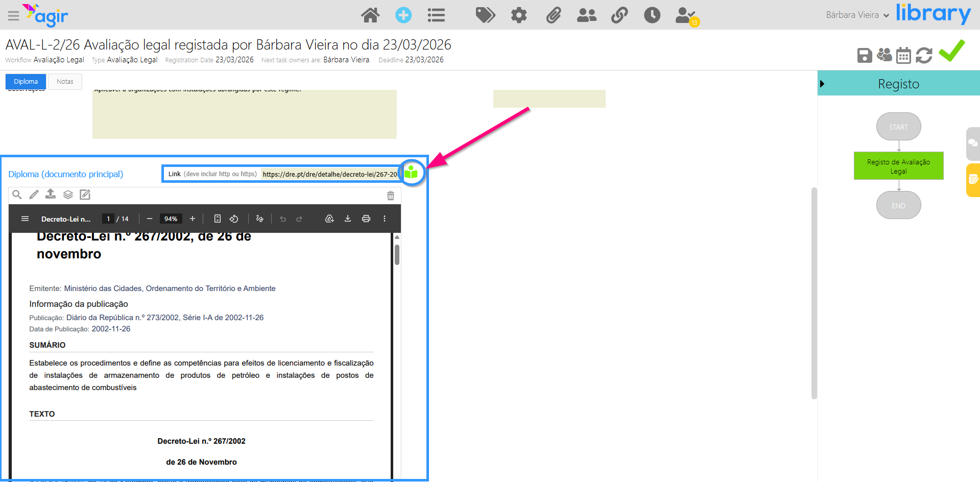
Task: Click the pencil edit icon above the PDF
Action: (34, 195)
